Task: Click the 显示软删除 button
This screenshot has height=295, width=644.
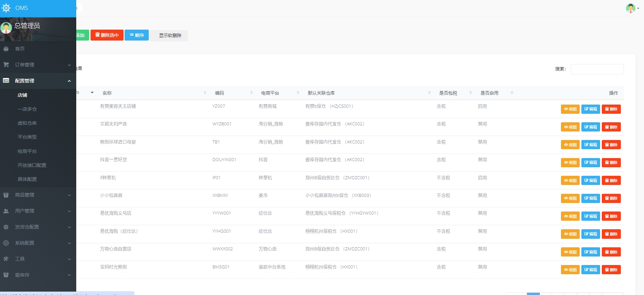Action: coord(169,35)
